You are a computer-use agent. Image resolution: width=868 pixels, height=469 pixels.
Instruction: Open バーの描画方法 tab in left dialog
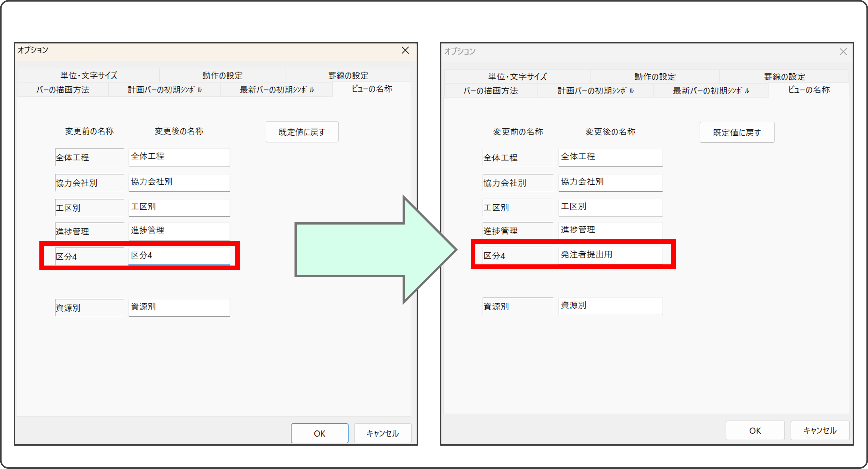point(63,90)
